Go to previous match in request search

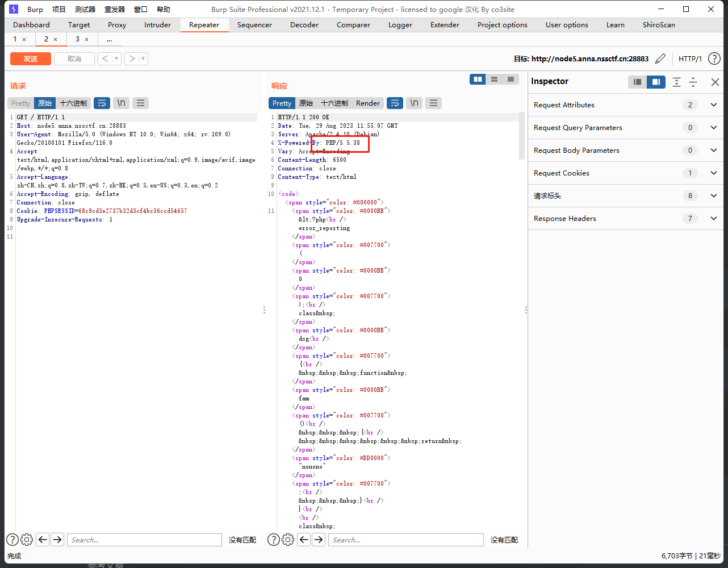point(43,540)
